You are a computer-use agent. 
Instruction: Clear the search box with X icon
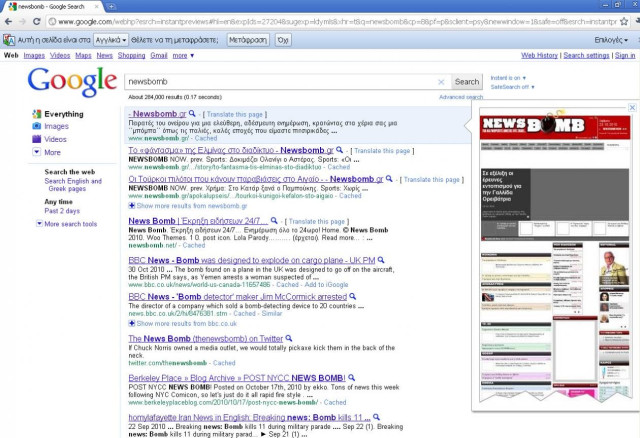click(441, 82)
